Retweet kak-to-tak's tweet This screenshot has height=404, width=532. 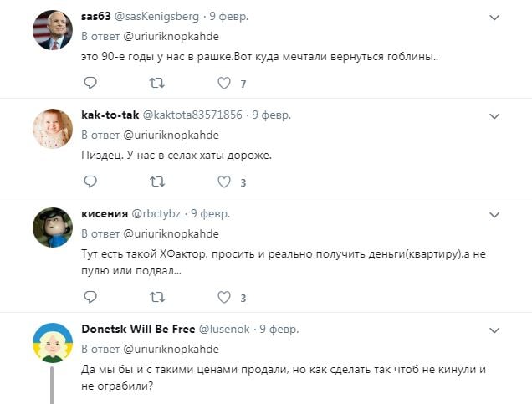click(x=157, y=182)
